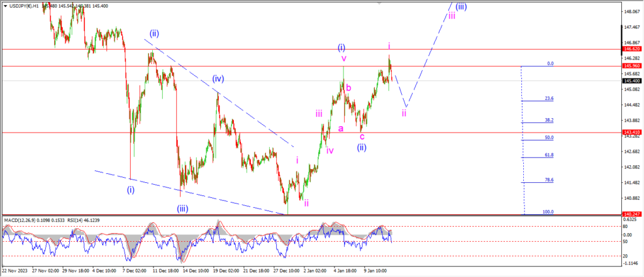Screen dimensions: 644x277
Task: Click the blue (iv) wave label
Action: [x=218, y=79]
